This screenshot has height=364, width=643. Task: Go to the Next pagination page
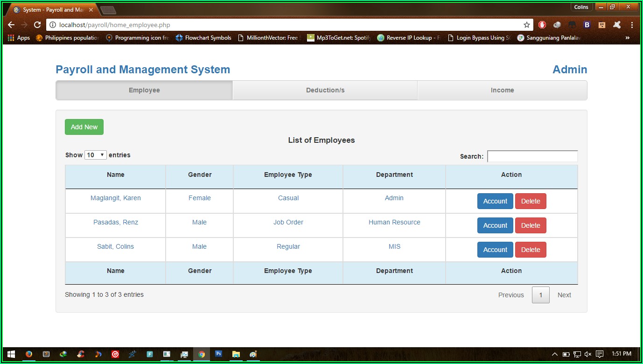pyautogui.click(x=564, y=295)
